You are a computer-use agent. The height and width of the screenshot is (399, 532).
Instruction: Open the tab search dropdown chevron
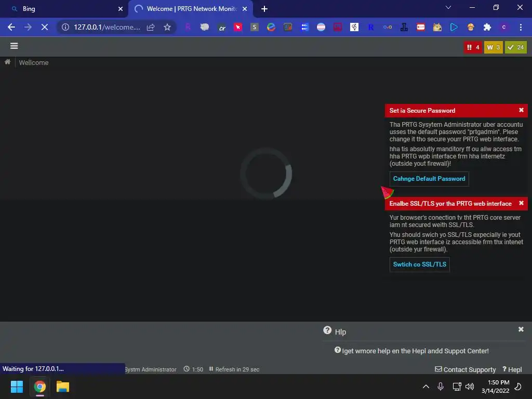(448, 7)
